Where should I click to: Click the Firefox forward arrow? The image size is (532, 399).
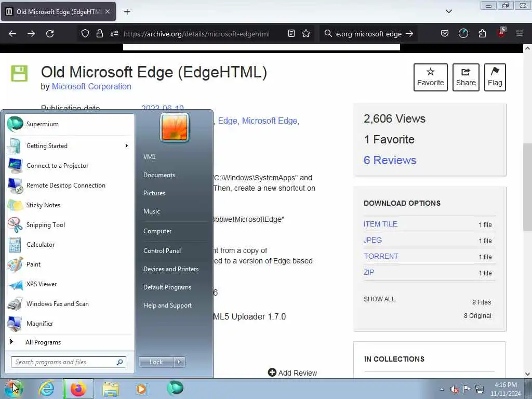click(31, 34)
